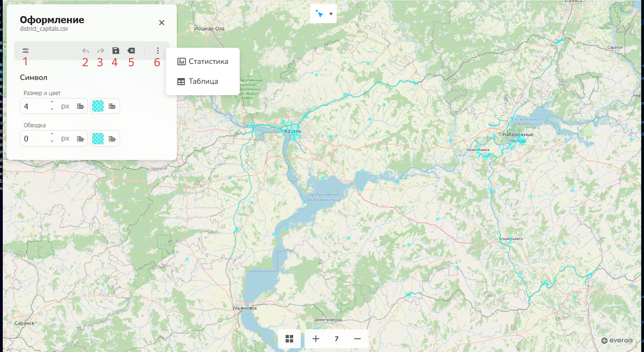Open the Обводка stroke color swatch
Screen dimensions: 644x352
click(98, 139)
